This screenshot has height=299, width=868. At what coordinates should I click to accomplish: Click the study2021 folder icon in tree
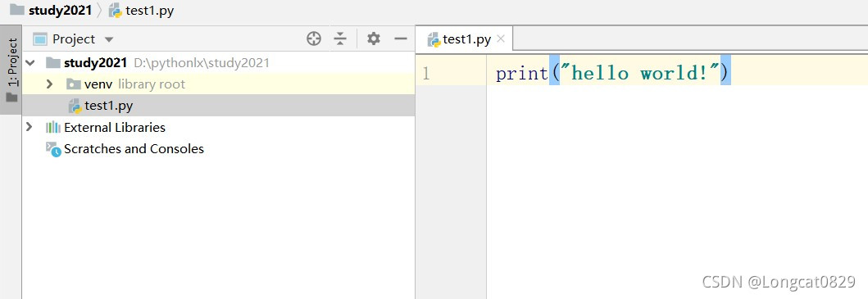[x=53, y=62]
